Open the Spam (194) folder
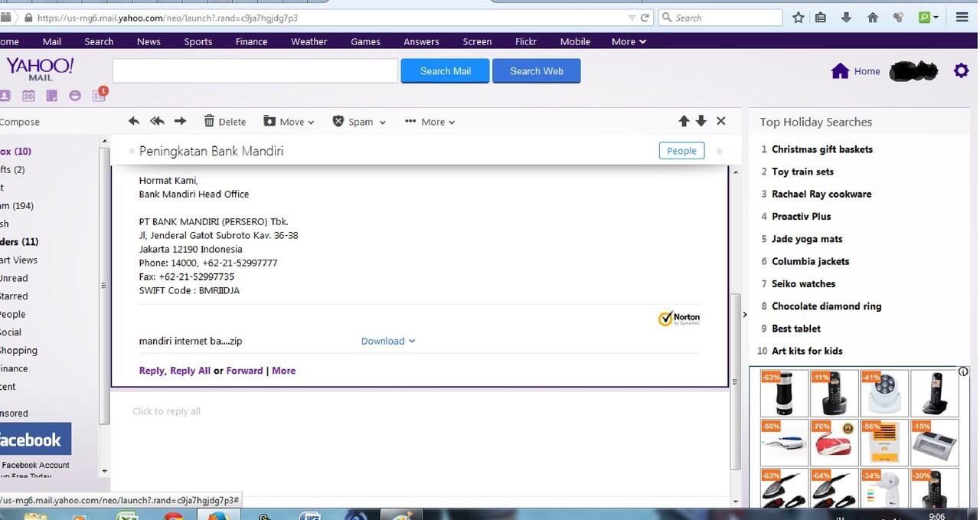980x520 pixels. point(17,206)
